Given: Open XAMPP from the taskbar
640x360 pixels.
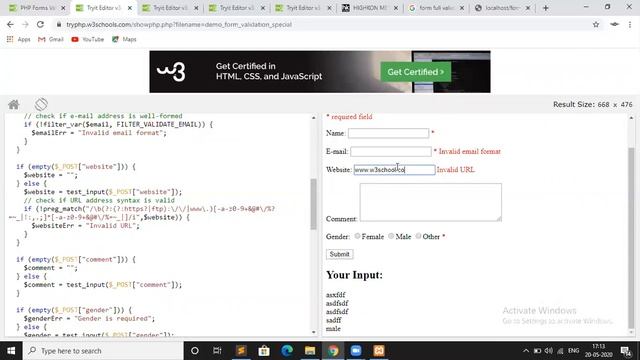Looking at the screenshot, I should 379,351.
